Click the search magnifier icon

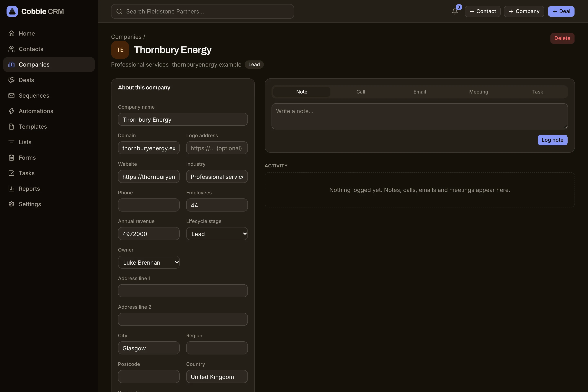click(119, 11)
